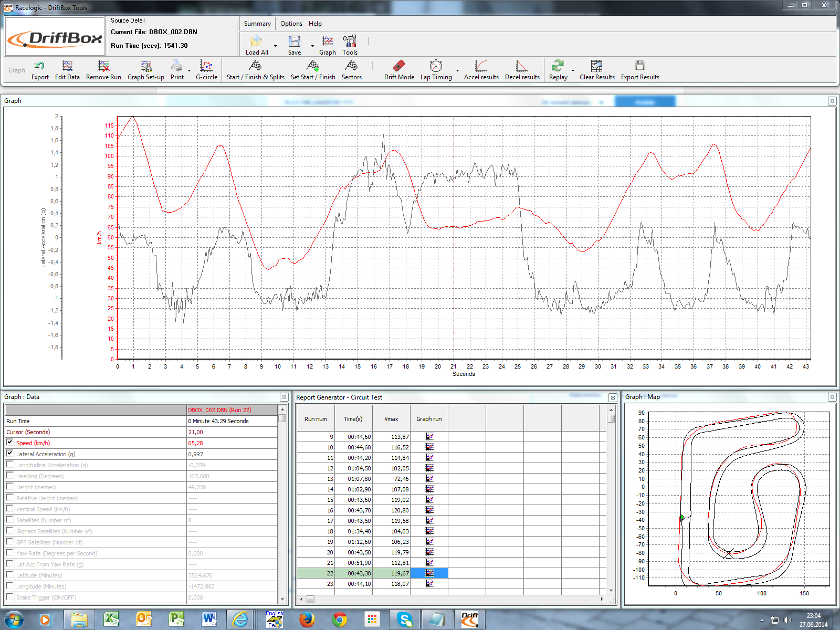Click the DriftBox logo
Viewport: 840px width, 630px height.
(x=55, y=37)
